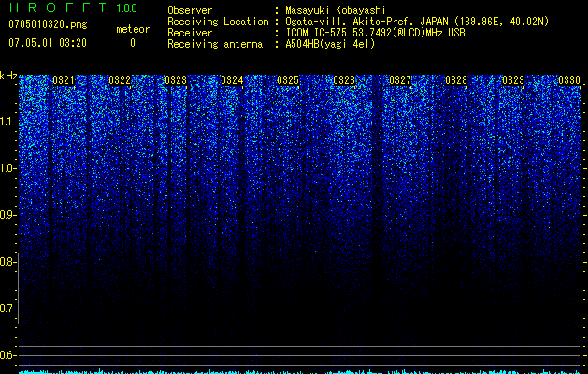
Task: Click the 0321 time marker
Action: (64, 80)
